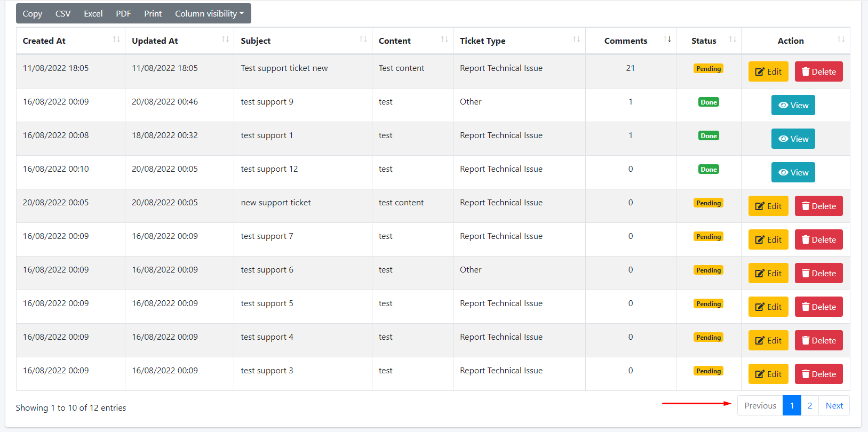This screenshot has height=432, width=868.
Task: Click Pending status badge for test support 3
Action: 708,371
